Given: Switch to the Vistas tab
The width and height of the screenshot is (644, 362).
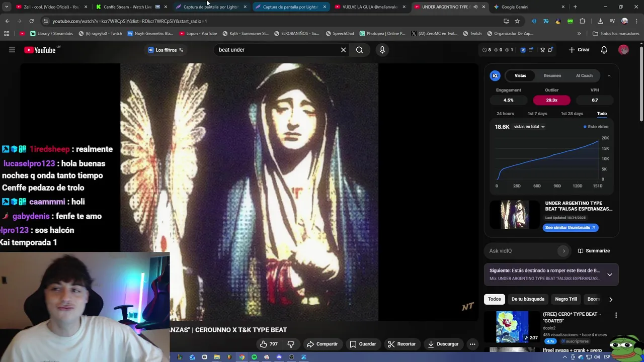Looking at the screenshot, I should [x=520, y=75].
